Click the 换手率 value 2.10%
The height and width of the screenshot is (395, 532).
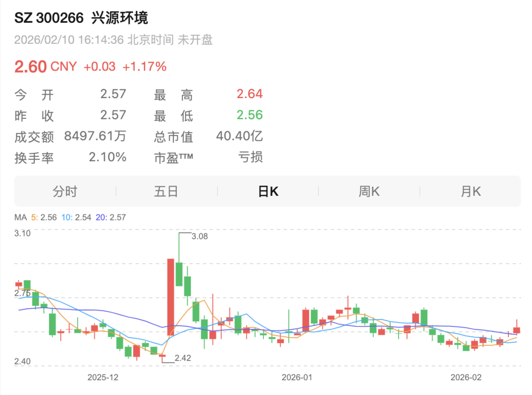point(107,157)
